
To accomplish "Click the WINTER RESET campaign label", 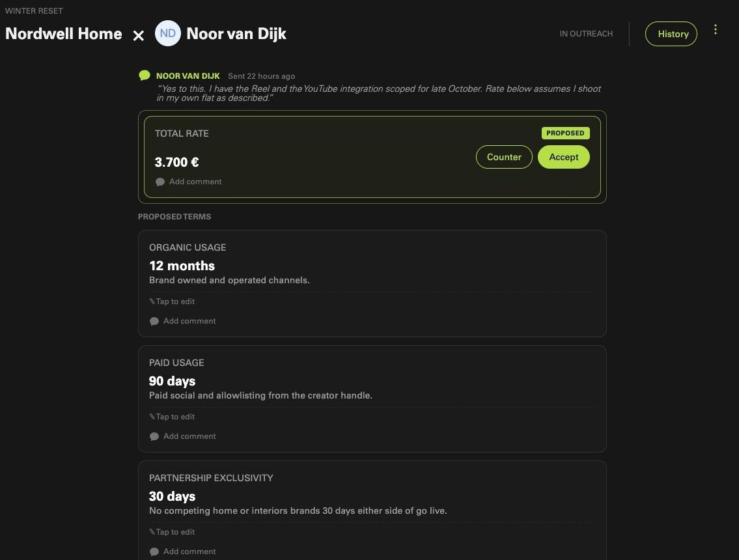I will pos(34,10).
